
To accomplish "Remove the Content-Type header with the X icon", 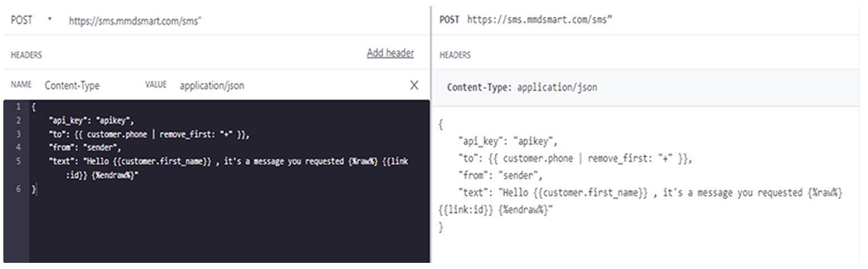I will pos(415,85).
